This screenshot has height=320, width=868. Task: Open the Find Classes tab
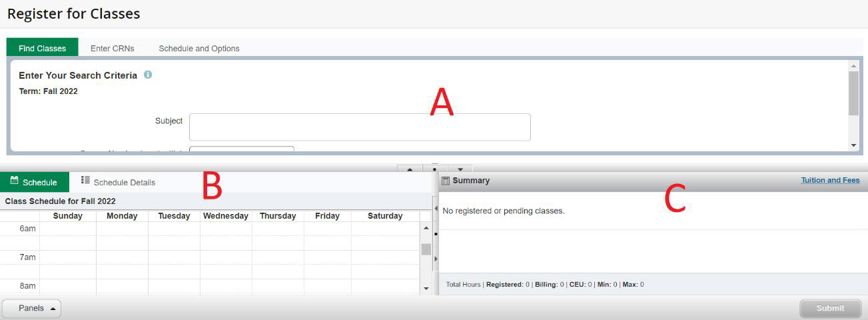tap(42, 48)
